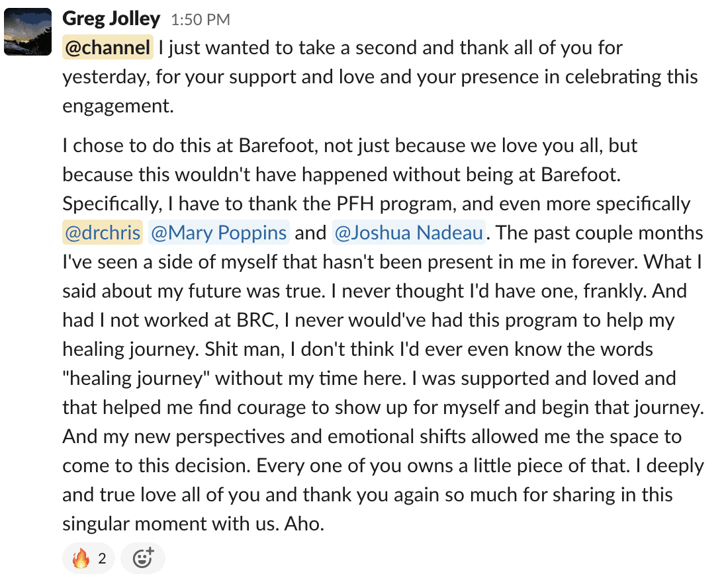
Task: Click the fire reaction count number 2
Action: coord(102,558)
